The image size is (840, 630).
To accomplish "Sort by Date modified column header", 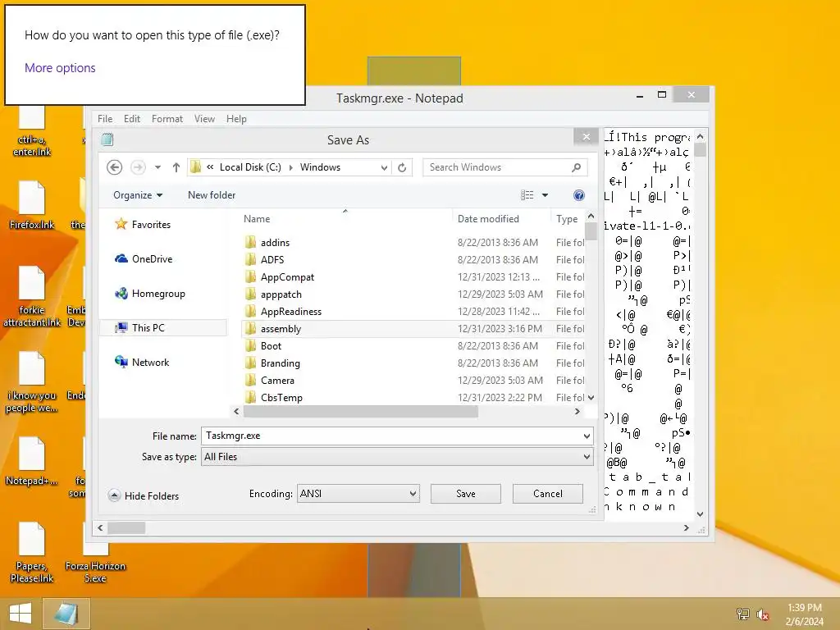I will (501, 218).
